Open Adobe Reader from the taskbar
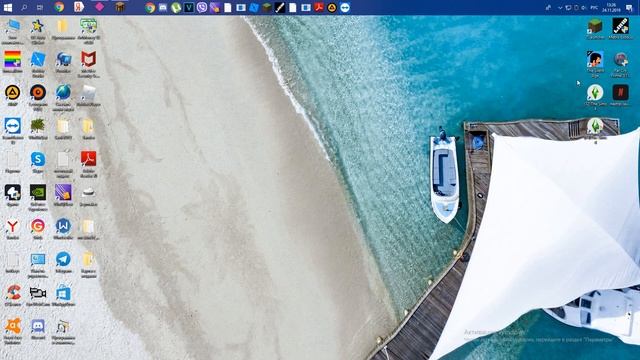Viewport: 640px width, 360px height. [319, 7]
